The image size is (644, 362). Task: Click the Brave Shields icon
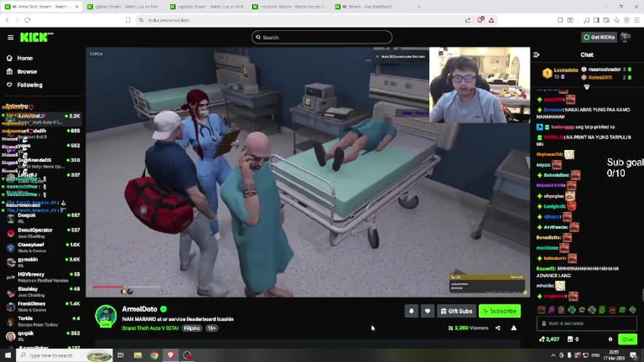[480, 20]
